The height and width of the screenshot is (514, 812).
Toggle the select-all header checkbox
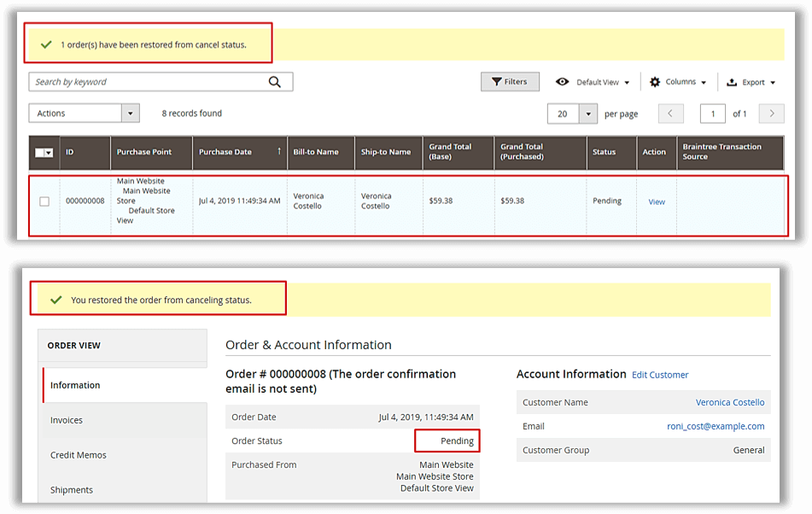[40, 153]
